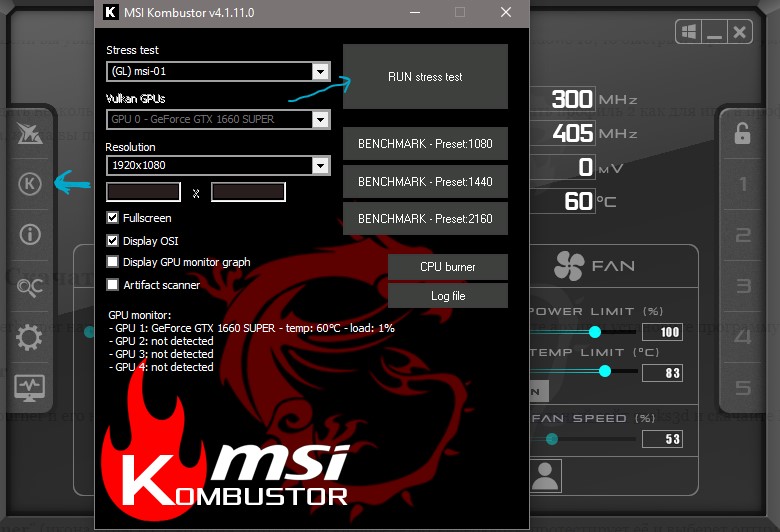Open the hardware monitor icon in Afterburner sidebar

[29, 388]
